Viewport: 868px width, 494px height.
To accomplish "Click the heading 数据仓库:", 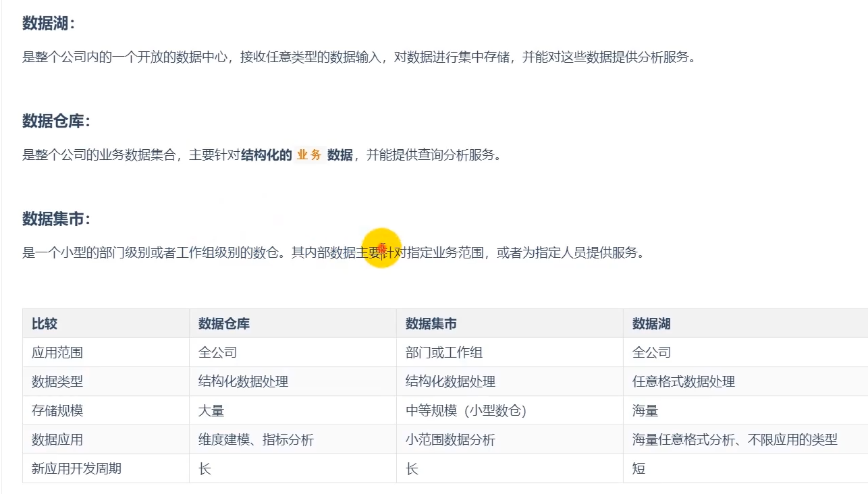I will [x=56, y=121].
